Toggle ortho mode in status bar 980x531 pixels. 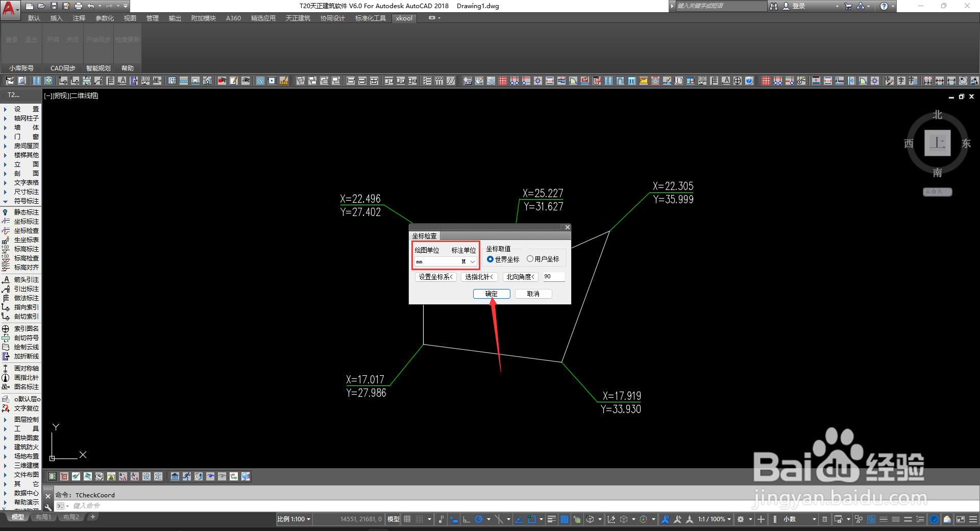click(x=467, y=519)
